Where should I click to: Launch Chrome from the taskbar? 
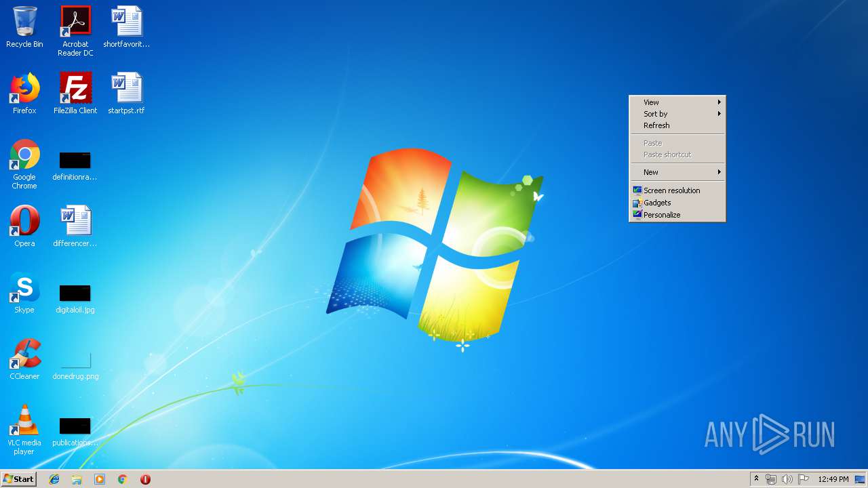click(x=122, y=479)
